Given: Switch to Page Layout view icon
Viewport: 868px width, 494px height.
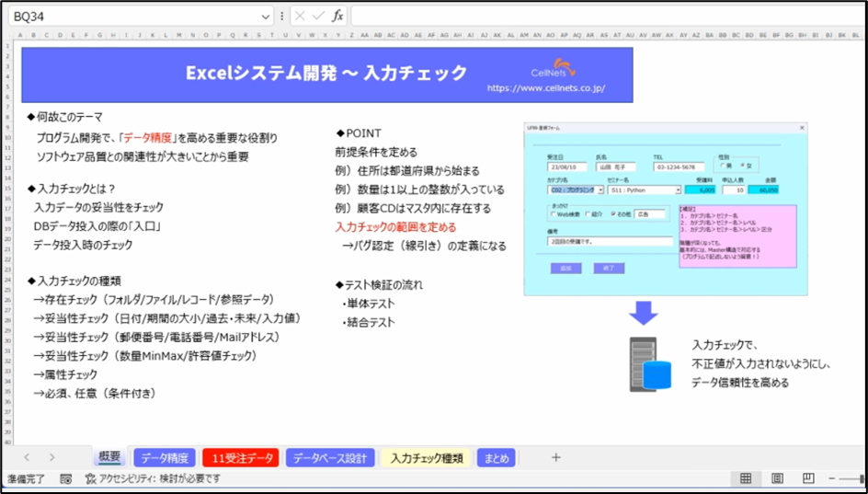Looking at the screenshot, I should (777, 478).
